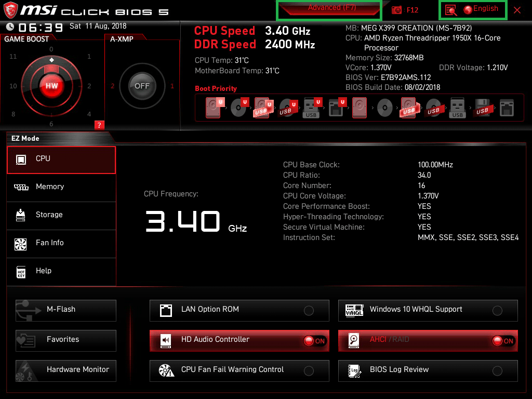The width and height of the screenshot is (532, 399).
Task: Select the USB optical disc boot device marked U
Action: tap(288, 108)
